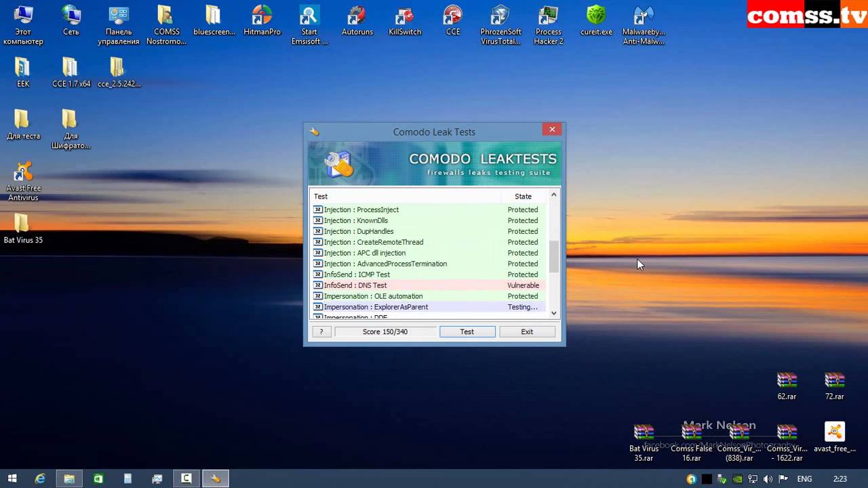Launch the HitmanPro desktop shortcut
Image resolution: width=868 pixels, height=488 pixels.
(262, 20)
